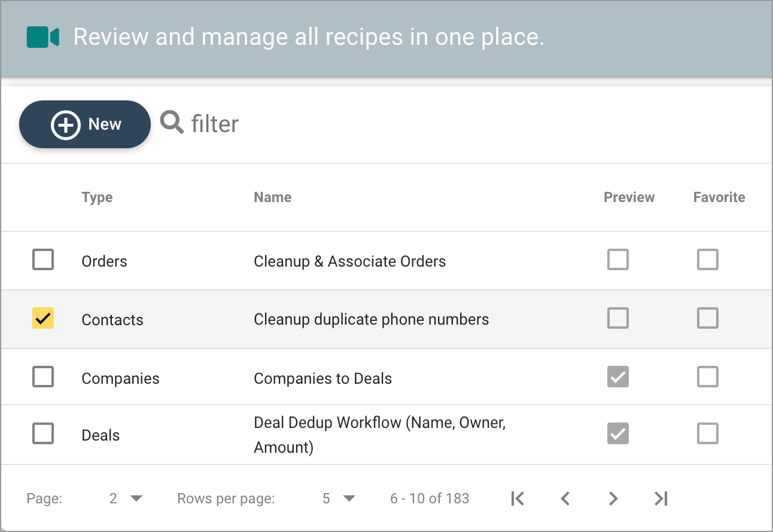773x532 pixels.
Task: Open the filter search field
Action: click(x=214, y=123)
